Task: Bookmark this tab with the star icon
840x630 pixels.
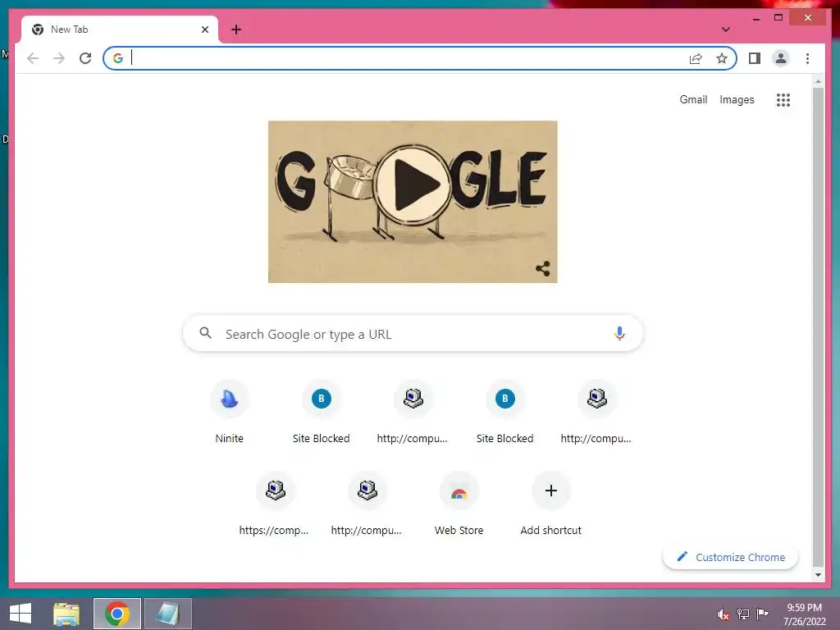Action: click(x=722, y=58)
